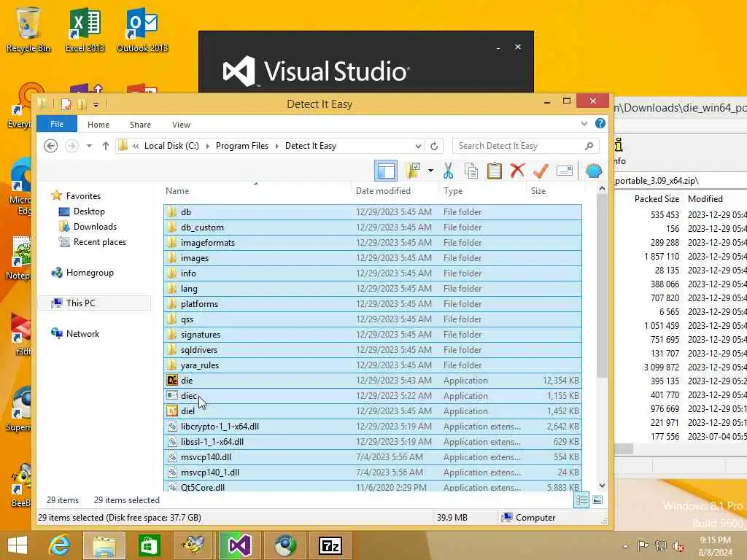Viewport: 747px width, 560px height.
Task: Select msvcp140_1.dll file
Action: pos(373,472)
